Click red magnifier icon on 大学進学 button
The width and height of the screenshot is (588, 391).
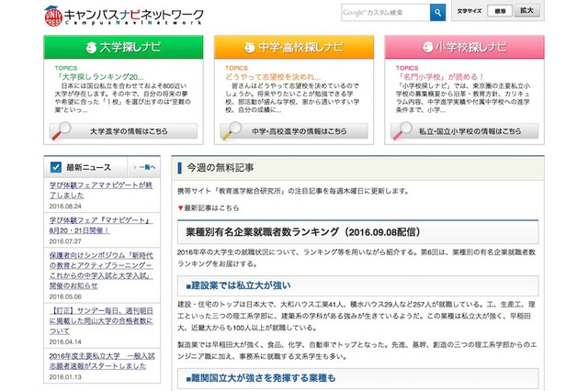pos(62,130)
